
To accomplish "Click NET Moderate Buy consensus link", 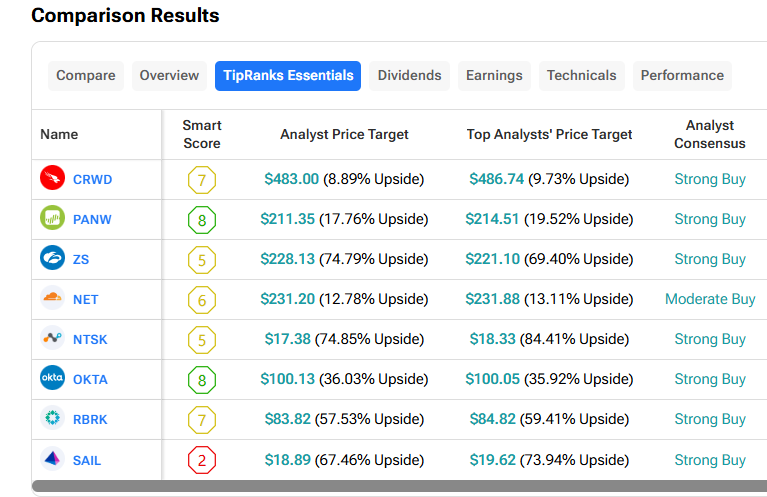I will (710, 299).
